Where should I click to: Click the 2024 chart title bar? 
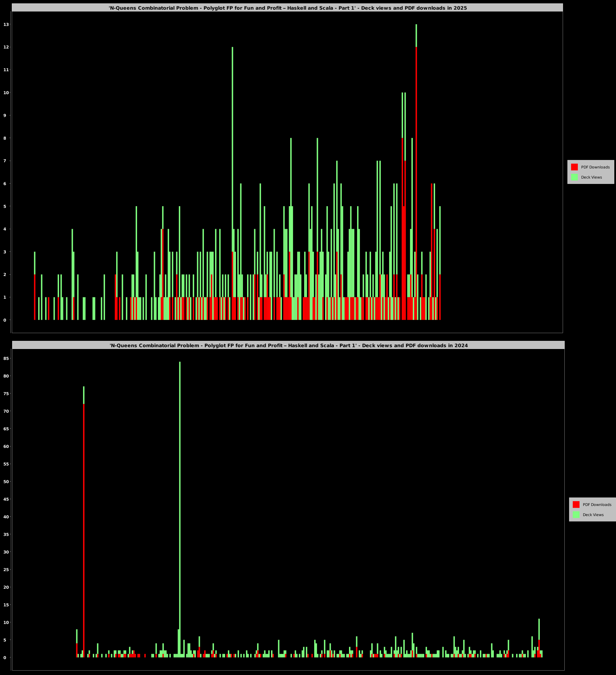(289, 345)
